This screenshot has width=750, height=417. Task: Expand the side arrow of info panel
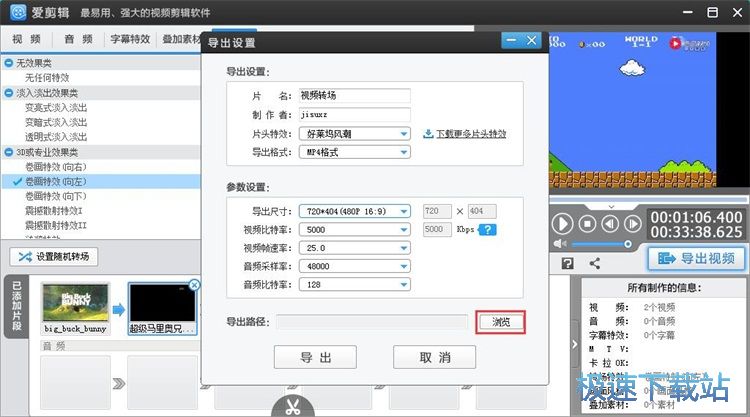(x=575, y=344)
